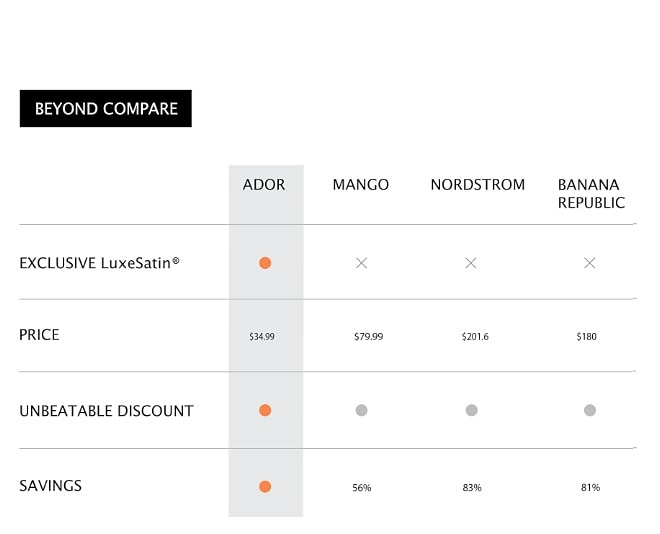Click MANGO's gray Unbeatable Discount dot

[x=362, y=410]
